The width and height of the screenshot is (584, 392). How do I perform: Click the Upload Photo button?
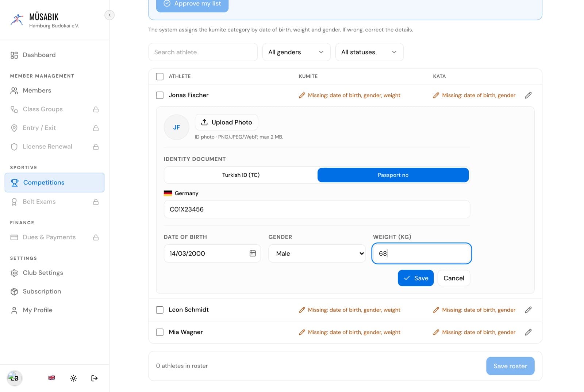(226, 122)
